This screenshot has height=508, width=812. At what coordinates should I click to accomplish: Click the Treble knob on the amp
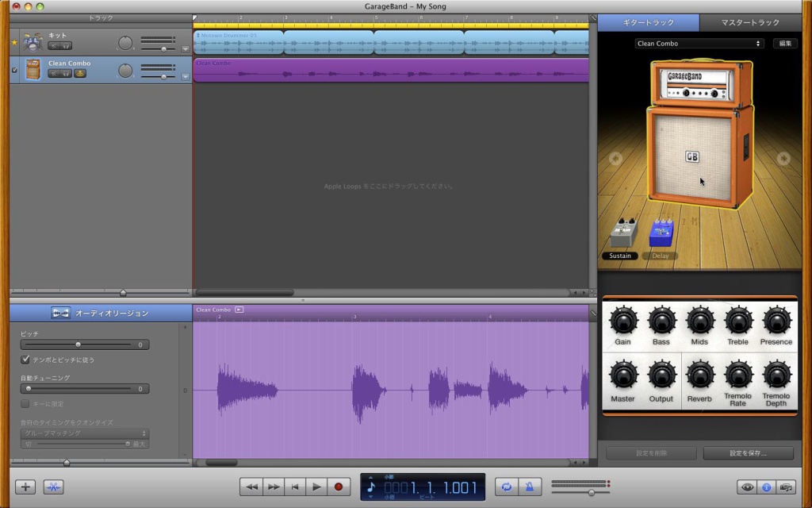click(738, 321)
